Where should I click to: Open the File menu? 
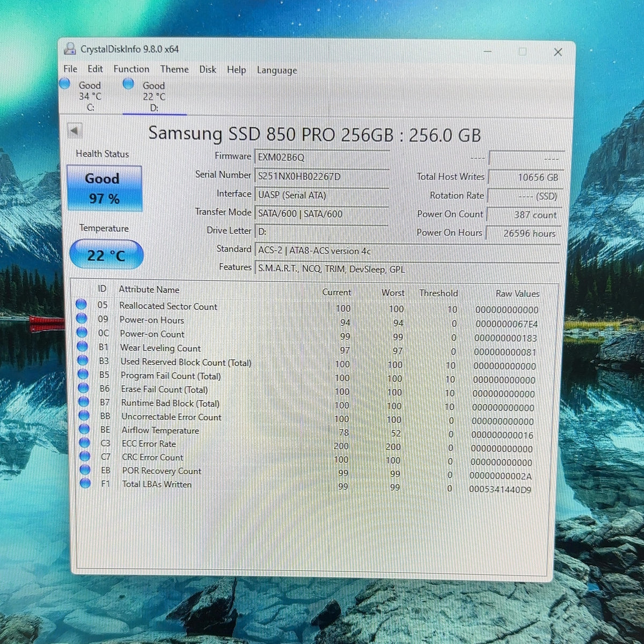tap(70, 69)
